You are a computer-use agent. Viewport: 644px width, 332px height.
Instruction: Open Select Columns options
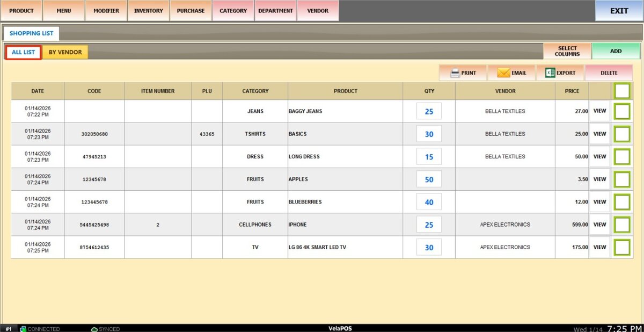[567, 51]
